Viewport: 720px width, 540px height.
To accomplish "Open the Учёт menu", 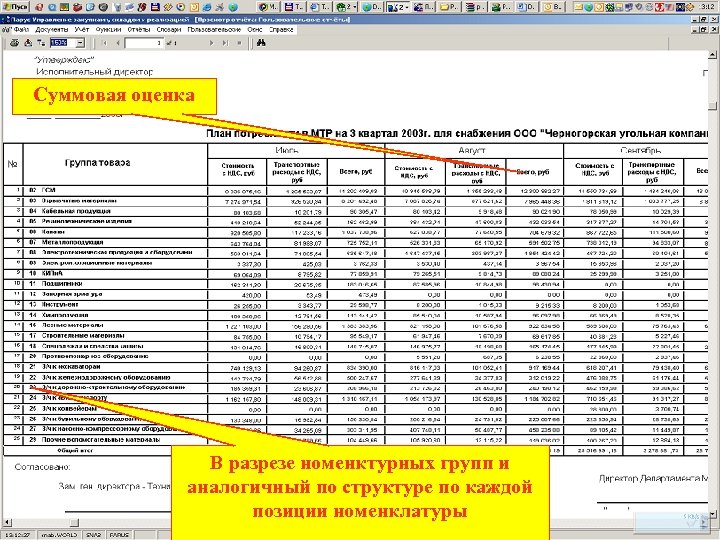I will coord(82,29).
